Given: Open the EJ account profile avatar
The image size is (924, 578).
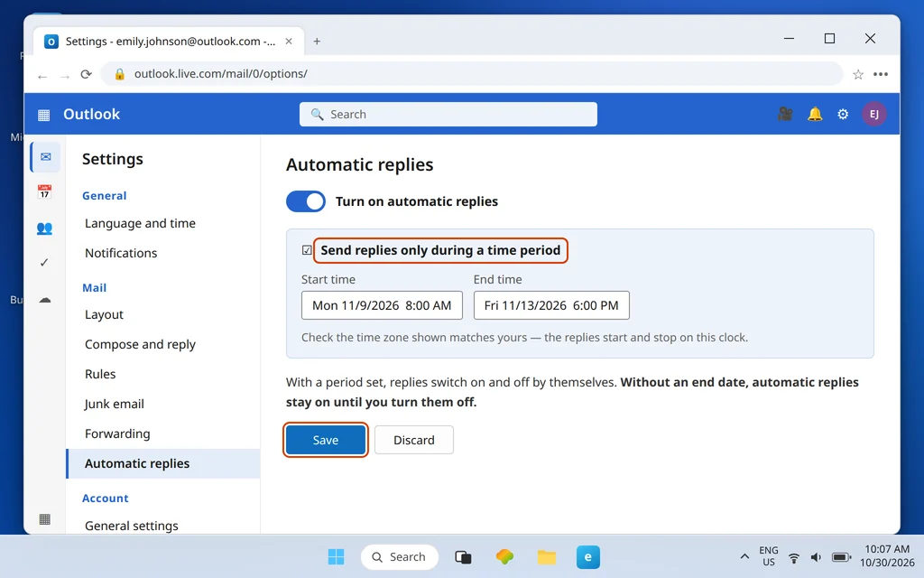Looking at the screenshot, I should (873, 114).
